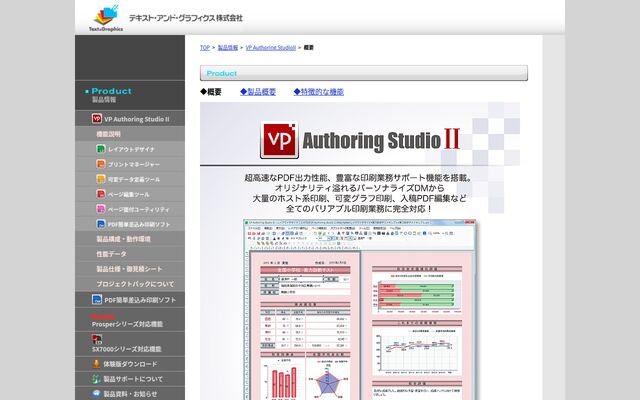The image size is (640, 400).
Task: Click PDF簡単差込み印刷ソフト icon under 機能説明 sub-list
Action: coord(101,224)
